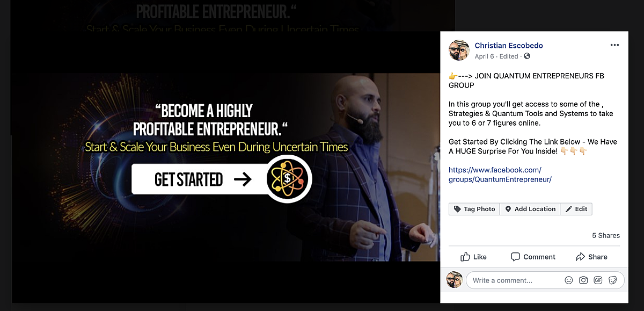
Task: Open Christian Escobedo's profile name link
Action: [508, 46]
